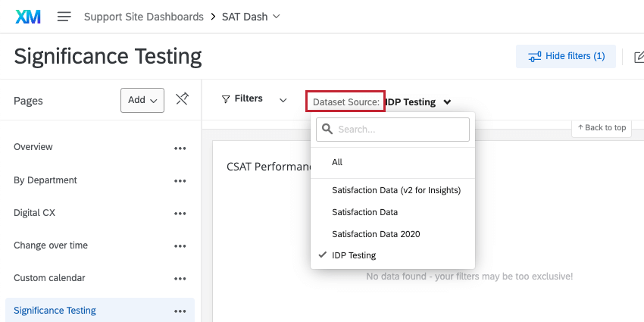Open the hamburger navigation menu
Viewport: 644px width, 322px height.
[x=64, y=17]
